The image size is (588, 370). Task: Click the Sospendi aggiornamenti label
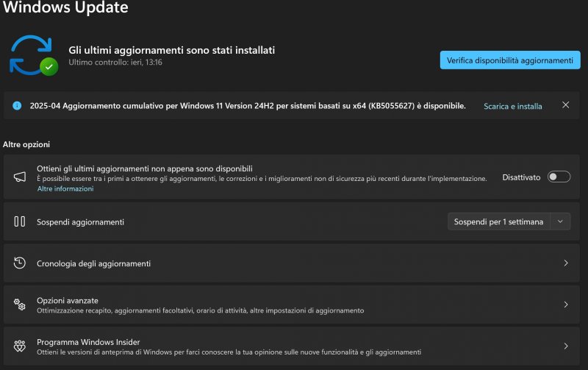[x=80, y=222]
